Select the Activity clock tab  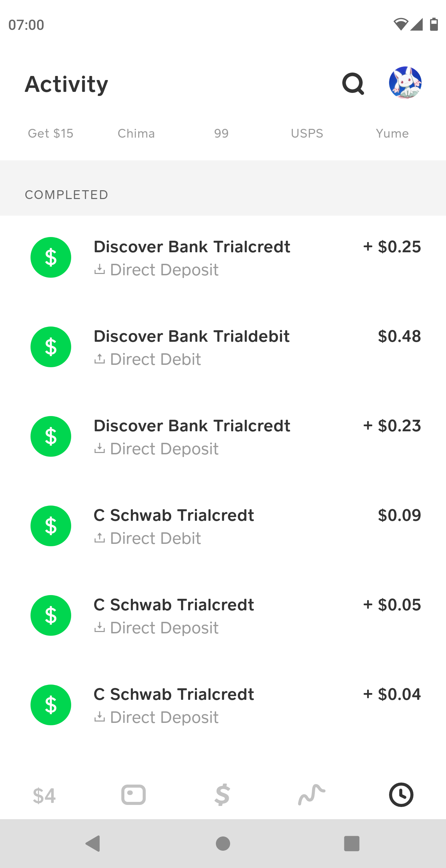tap(401, 794)
